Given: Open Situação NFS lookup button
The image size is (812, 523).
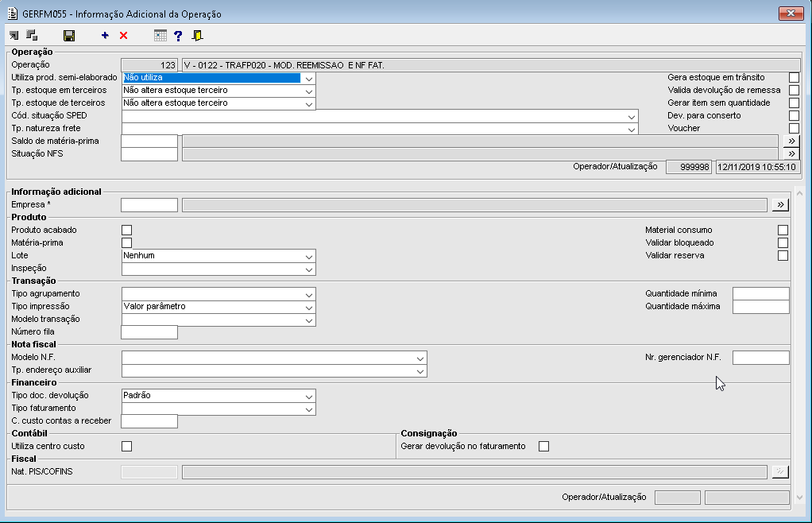Looking at the screenshot, I should (x=791, y=153).
